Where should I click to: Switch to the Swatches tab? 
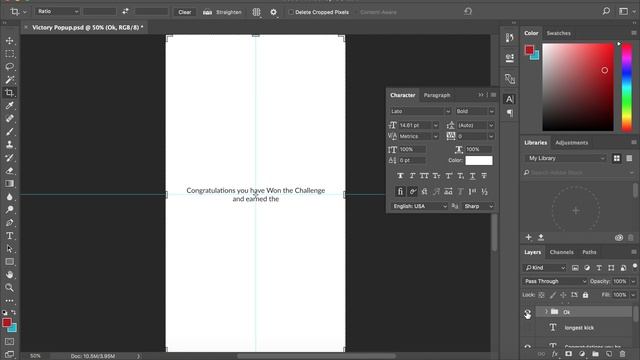point(558,33)
